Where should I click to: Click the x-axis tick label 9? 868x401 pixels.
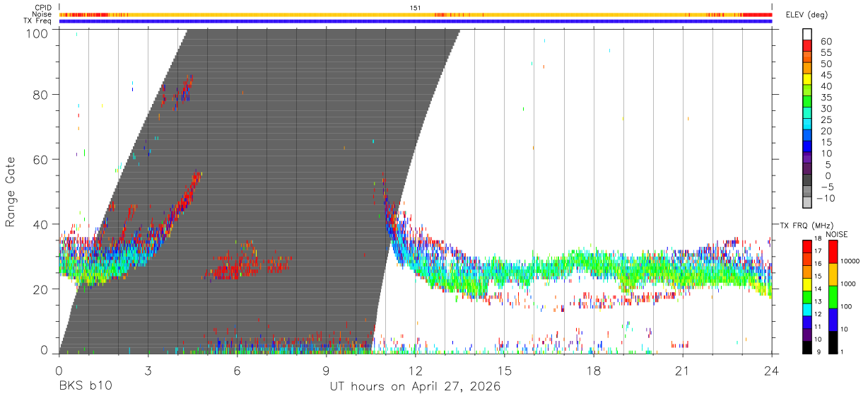pos(326,371)
